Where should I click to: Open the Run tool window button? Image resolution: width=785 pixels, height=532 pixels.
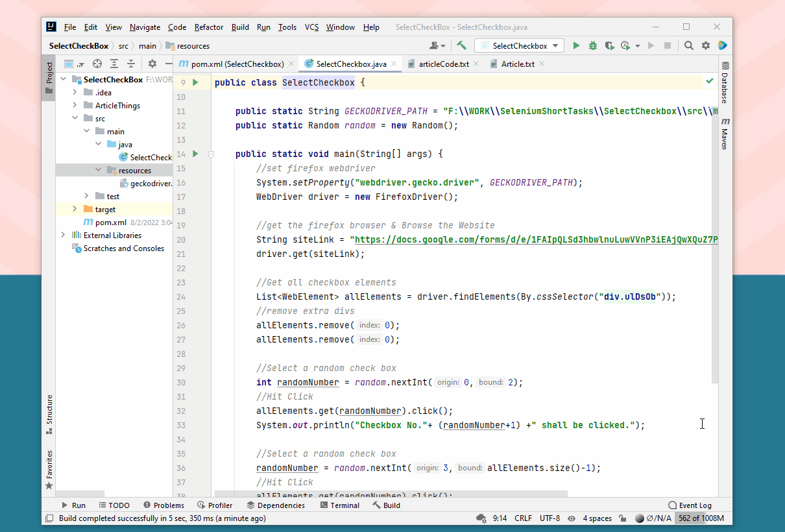73,505
